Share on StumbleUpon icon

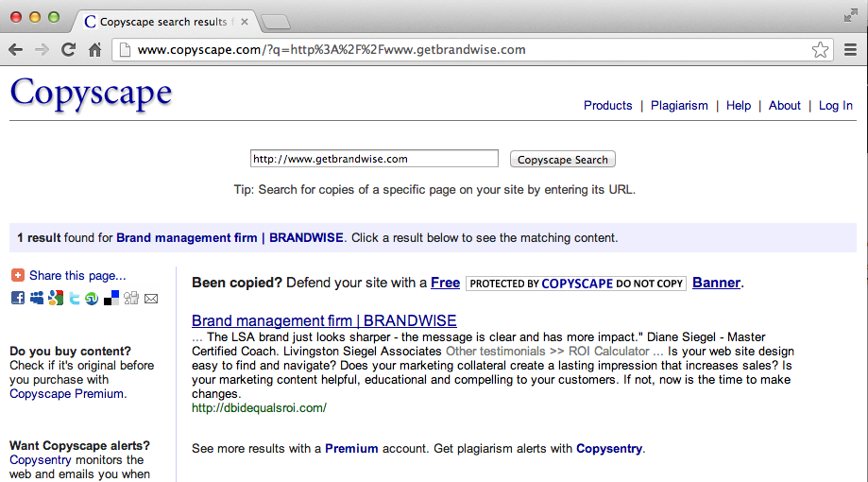pos(92,299)
